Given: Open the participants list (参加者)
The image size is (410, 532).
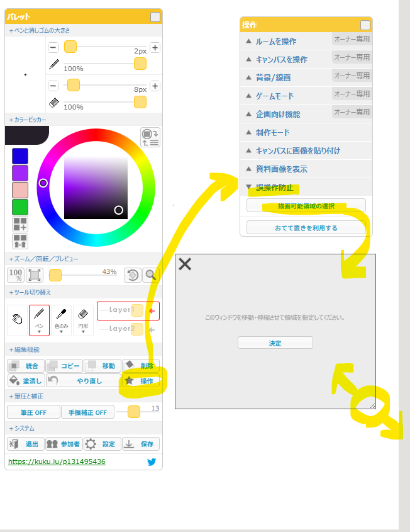Looking at the screenshot, I should (64, 444).
